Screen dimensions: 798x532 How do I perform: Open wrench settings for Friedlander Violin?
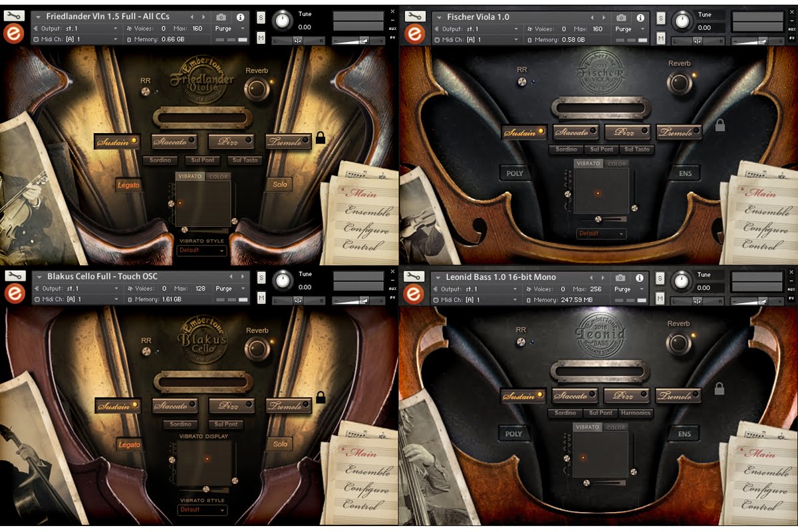[x=15, y=16]
